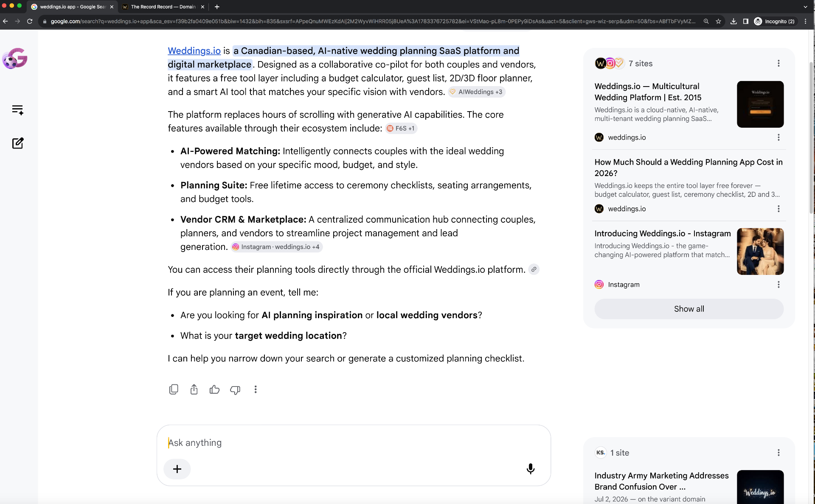Select the weddings.io app Google Search tab

click(x=73, y=7)
